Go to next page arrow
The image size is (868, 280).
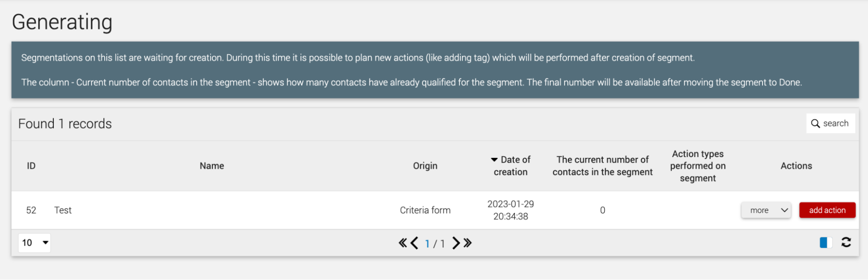click(456, 243)
